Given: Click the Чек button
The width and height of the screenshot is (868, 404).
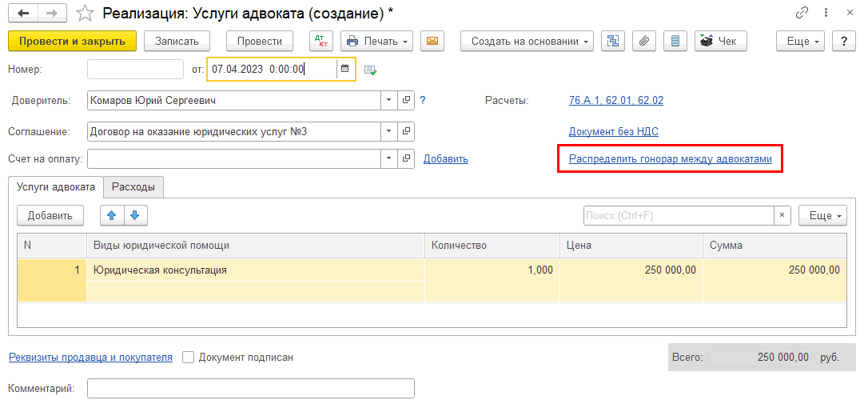Looking at the screenshot, I should click(720, 41).
